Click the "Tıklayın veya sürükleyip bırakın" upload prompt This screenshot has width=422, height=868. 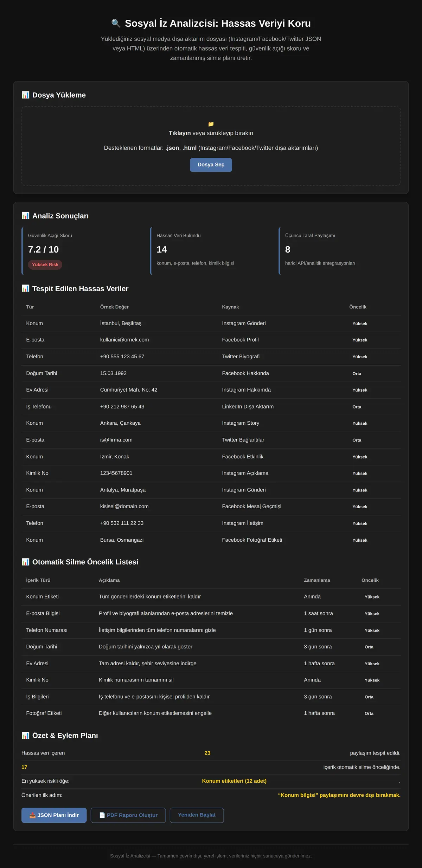(x=211, y=133)
